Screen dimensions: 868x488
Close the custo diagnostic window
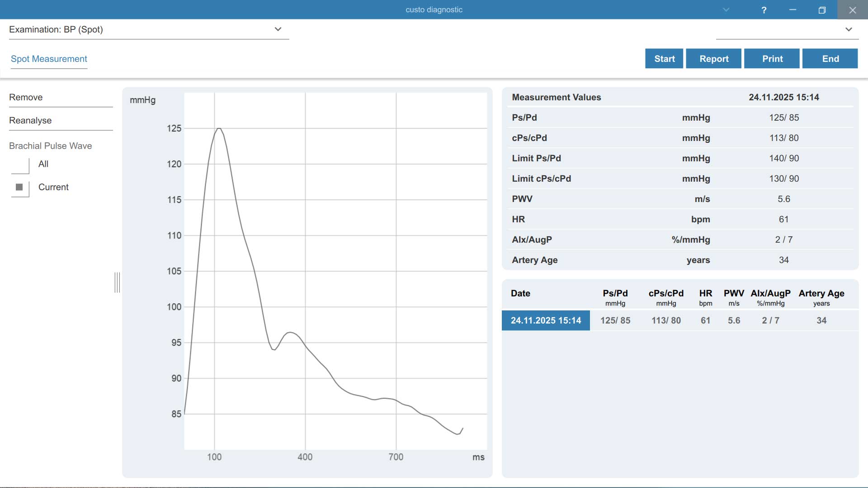coord(852,10)
